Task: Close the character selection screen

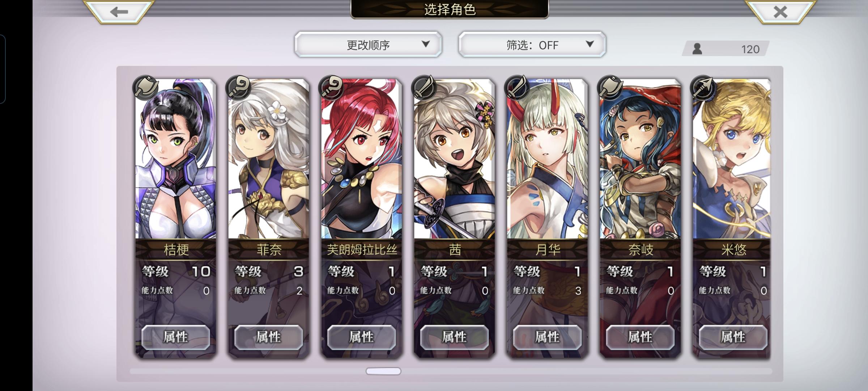Action: click(x=780, y=12)
